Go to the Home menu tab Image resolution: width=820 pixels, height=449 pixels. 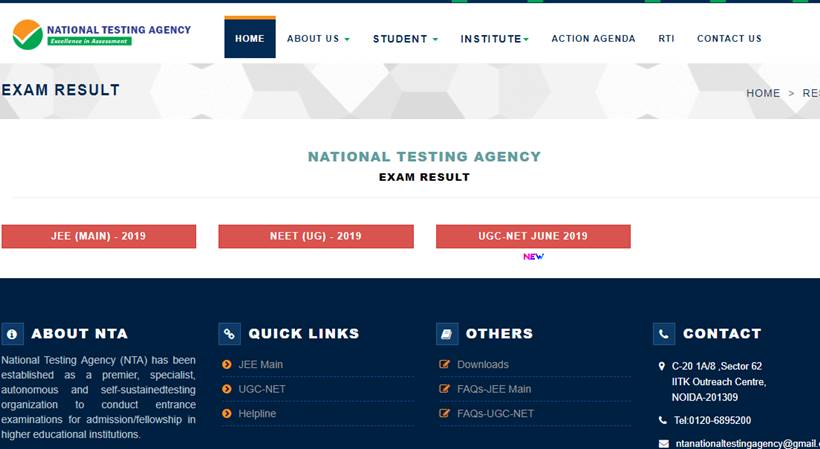click(x=250, y=37)
